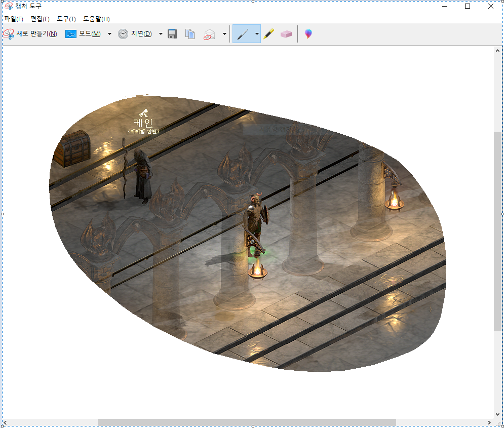504x428 pixels.
Task: Open the 파일(F) menu
Action: 14,19
